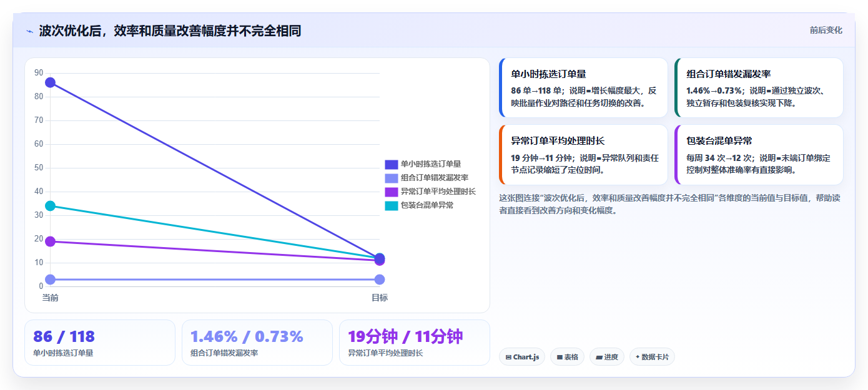Click the lightning icon beside the title

pos(29,31)
